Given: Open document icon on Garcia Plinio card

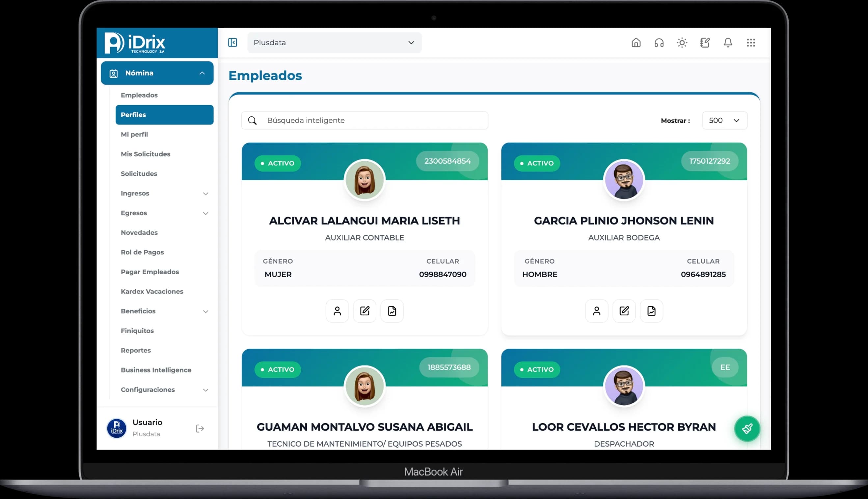Looking at the screenshot, I should 651,311.
